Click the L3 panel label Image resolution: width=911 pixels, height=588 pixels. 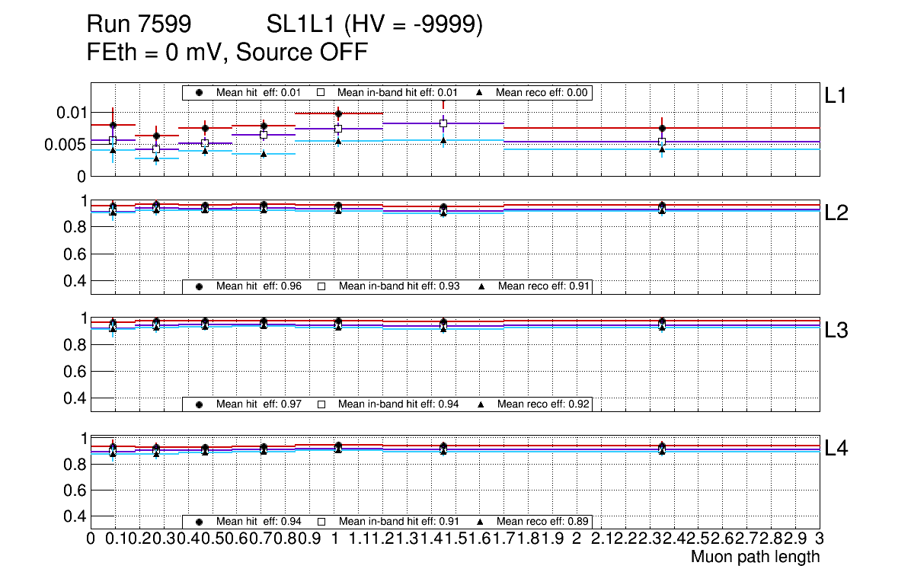coord(837,330)
